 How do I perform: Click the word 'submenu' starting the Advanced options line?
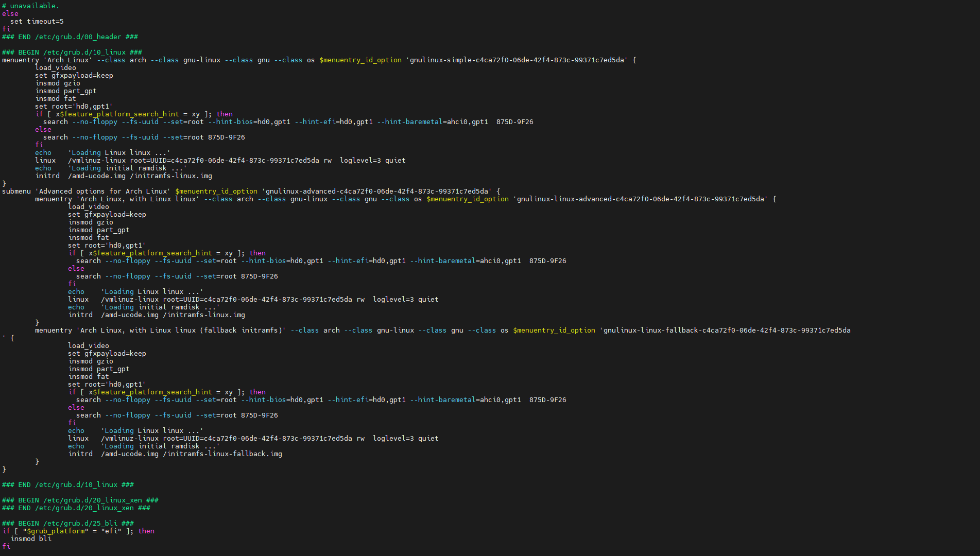(x=16, y=192)
